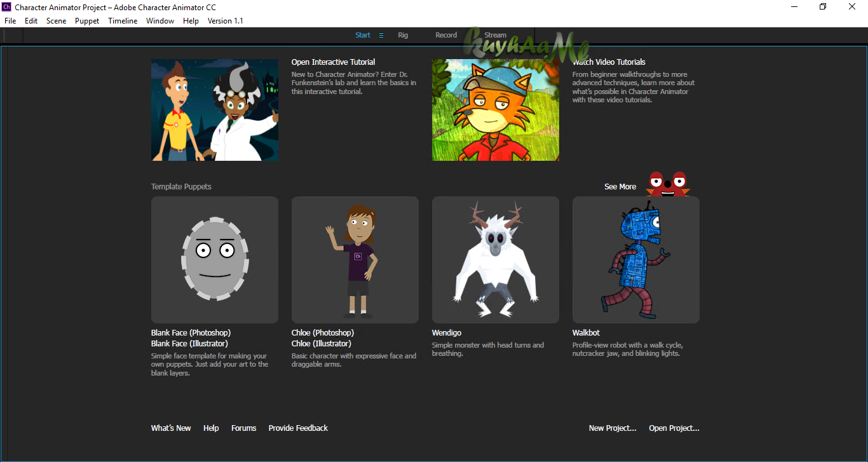Close the Character Animator window
Screen dimensions: 868x462
853,7
